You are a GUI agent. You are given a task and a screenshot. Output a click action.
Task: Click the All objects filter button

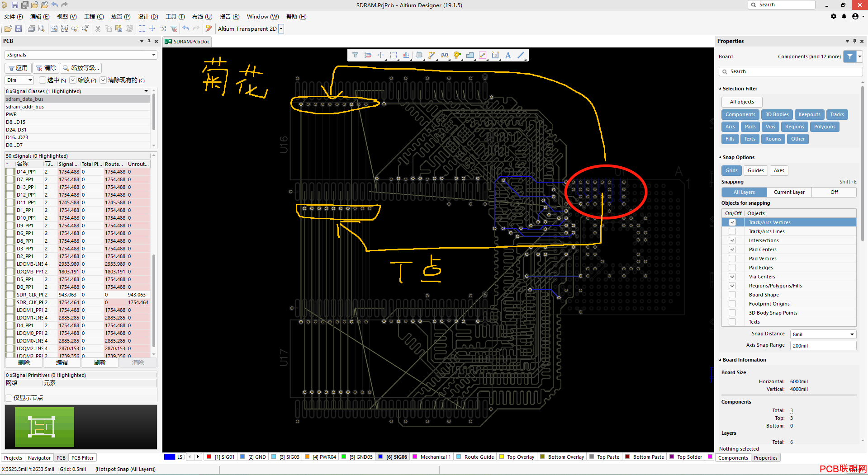[x=742, y=102]
